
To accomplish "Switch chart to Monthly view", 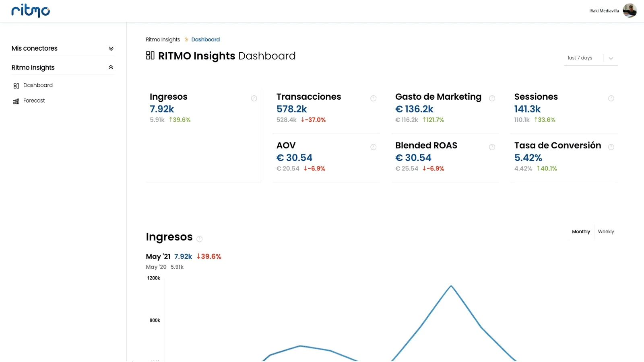I will (581, 232).
